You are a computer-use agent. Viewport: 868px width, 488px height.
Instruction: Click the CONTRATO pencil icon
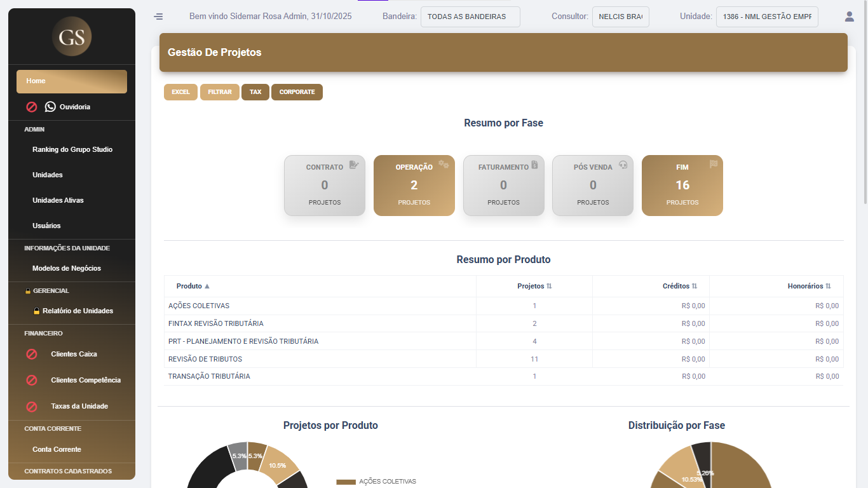point(355,163)
